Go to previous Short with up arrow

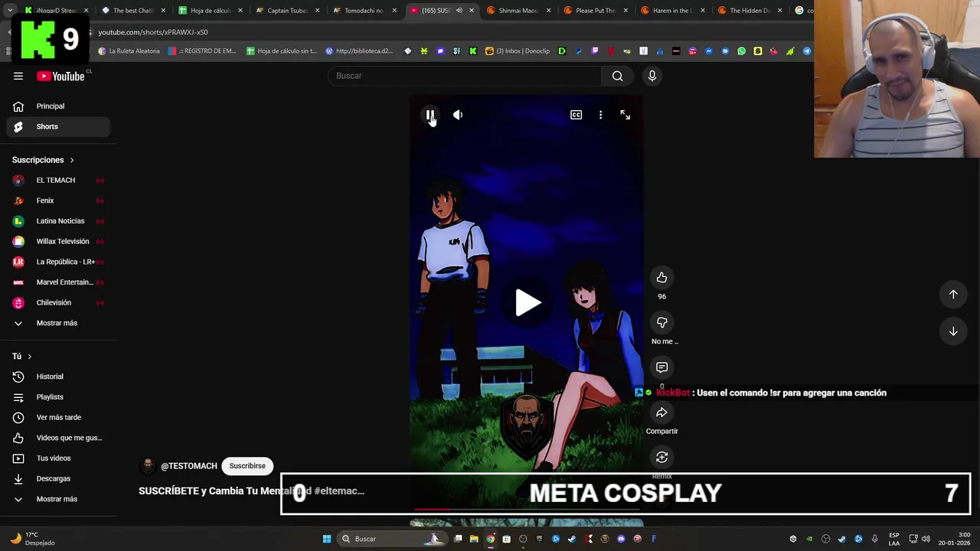tap(953, 295)
